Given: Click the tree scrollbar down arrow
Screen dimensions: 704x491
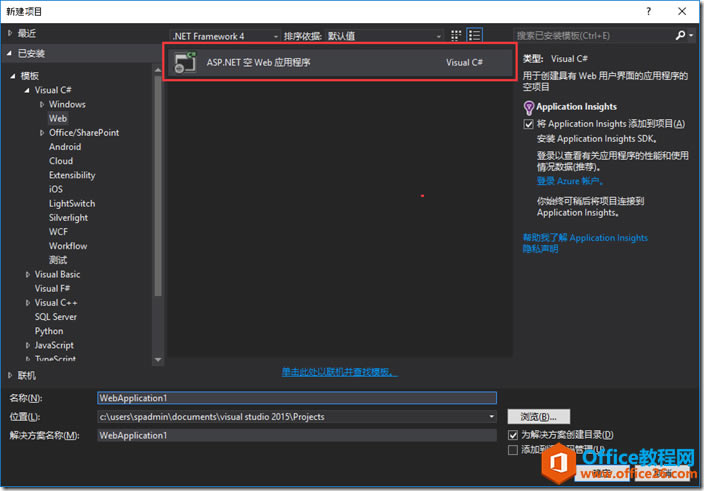Looking at the screenshot, I should 158,359.
